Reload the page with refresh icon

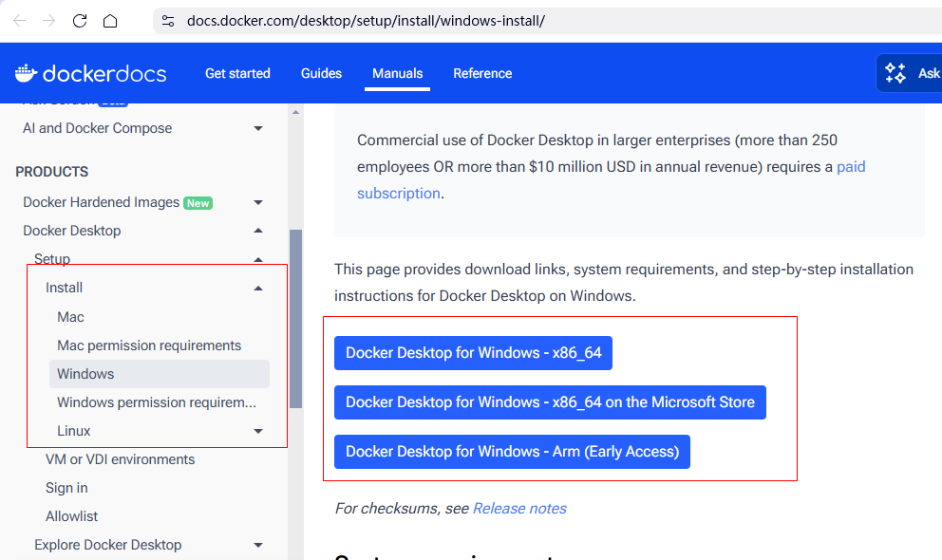tap(80, 21)
